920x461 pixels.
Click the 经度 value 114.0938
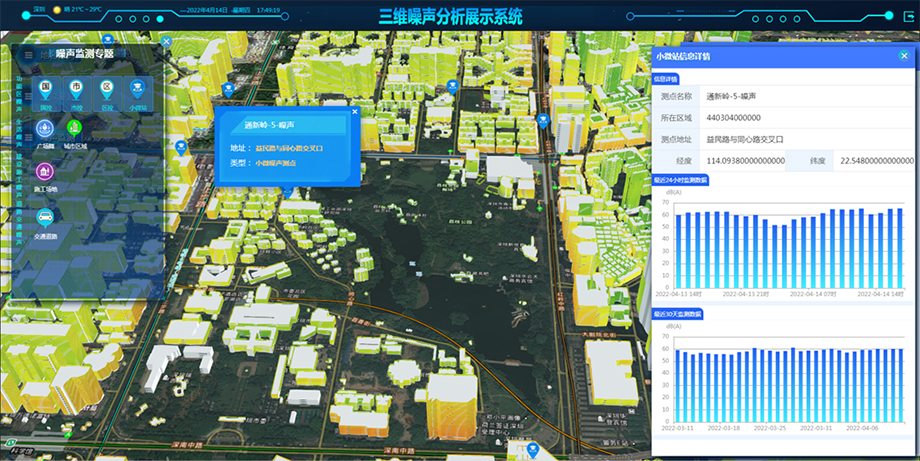pos(746,161)
